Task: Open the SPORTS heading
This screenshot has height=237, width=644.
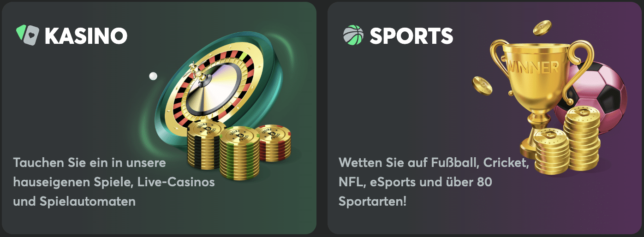Action: pos(411,36)
